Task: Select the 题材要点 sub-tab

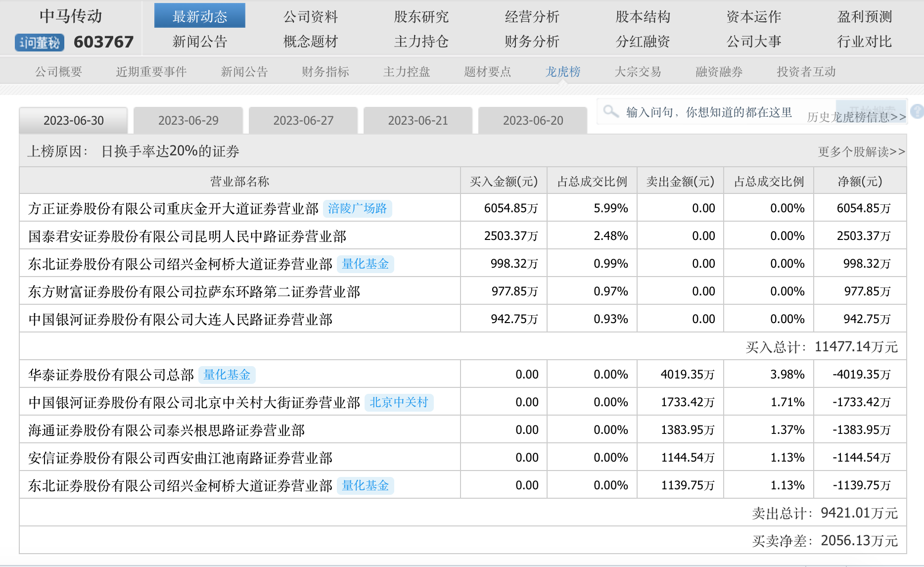Action: coord(488,72)
